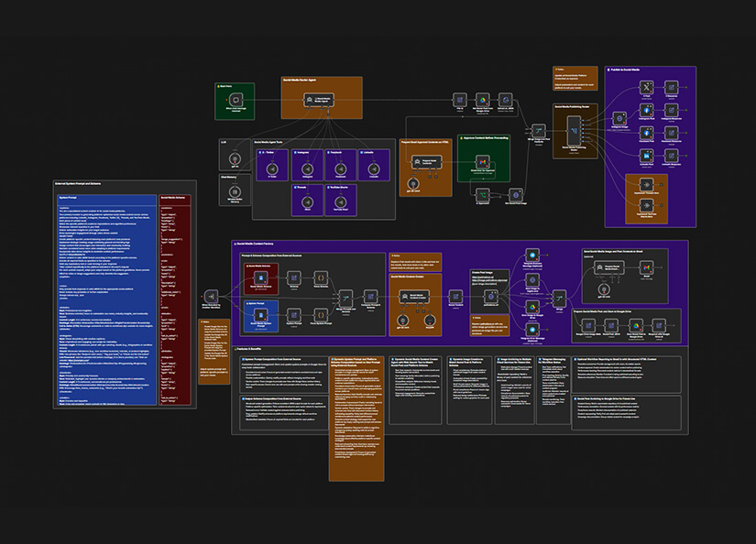Open the Get Social Post from Google Drive node
Screen dimensions: 756x544
click(482, 100)
